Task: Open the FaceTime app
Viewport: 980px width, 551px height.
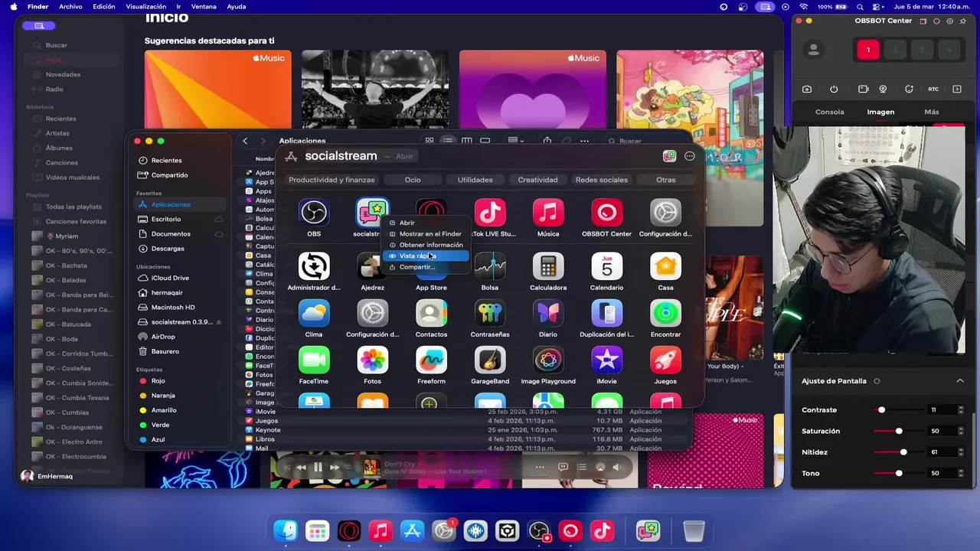Action: point(314,360)
